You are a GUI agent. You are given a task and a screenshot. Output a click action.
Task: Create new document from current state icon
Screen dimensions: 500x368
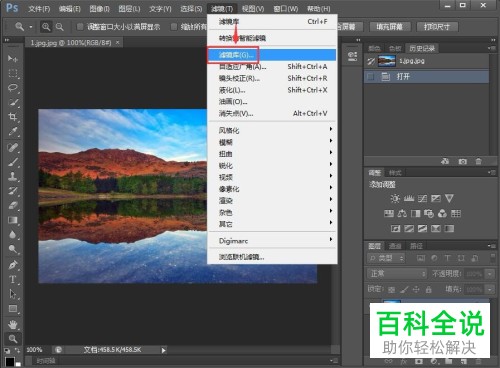click(x=445, y=162)
